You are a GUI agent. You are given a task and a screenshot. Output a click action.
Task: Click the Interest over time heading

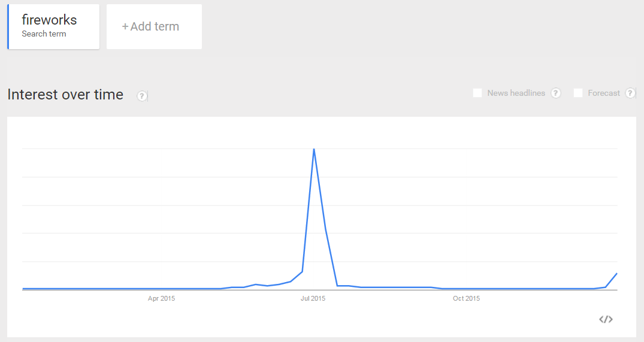tap(65, 95)
